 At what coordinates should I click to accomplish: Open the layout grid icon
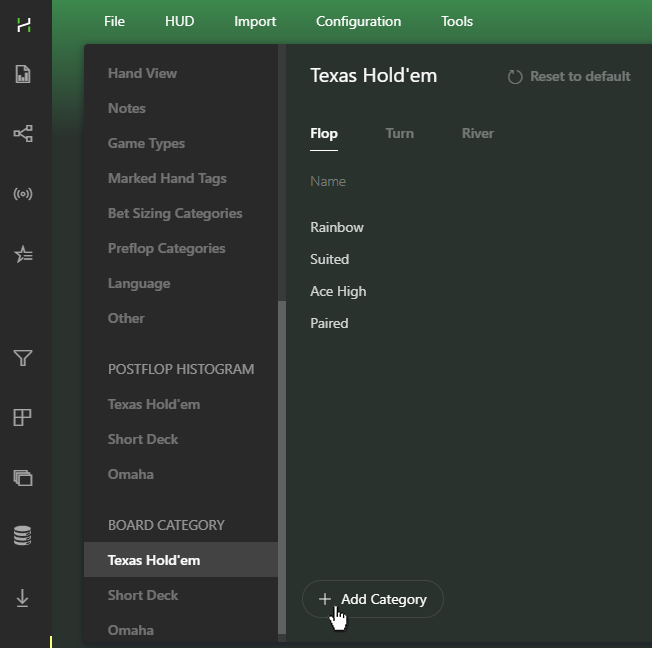click(22, 418)
